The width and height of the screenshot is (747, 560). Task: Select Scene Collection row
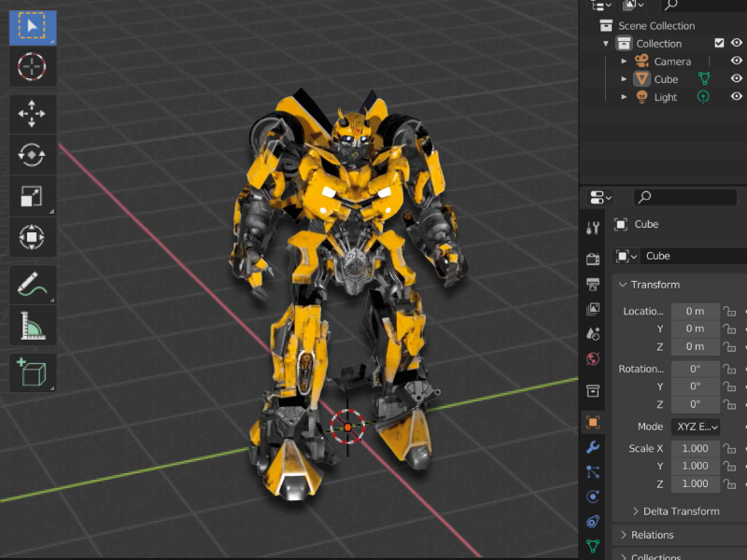tap(656, 26)
